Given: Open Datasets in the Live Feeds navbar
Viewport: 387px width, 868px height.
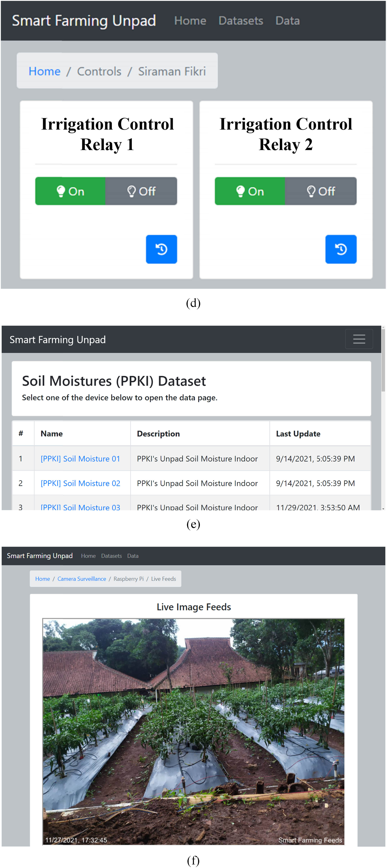Looking at the screenshot, I should (111, 556).
